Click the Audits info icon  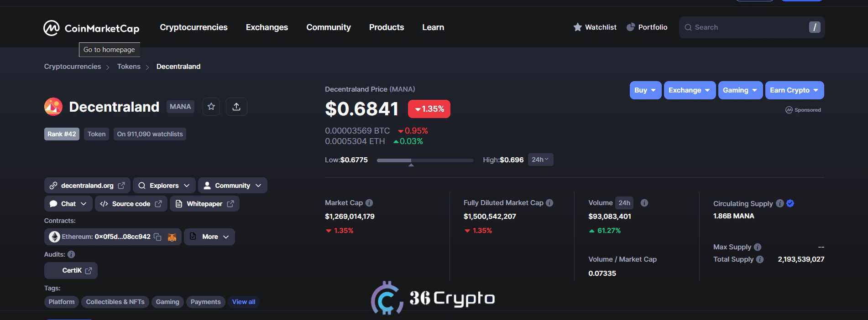coord(71,254)
